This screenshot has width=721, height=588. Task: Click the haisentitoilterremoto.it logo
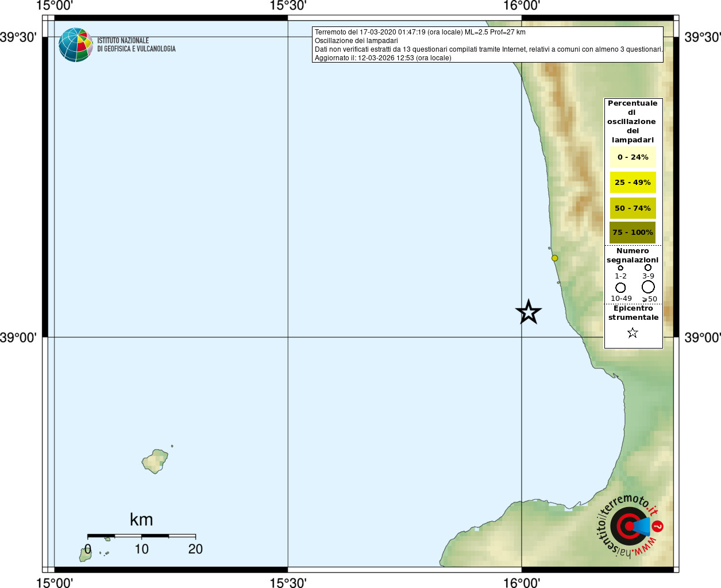pos(630,525)
